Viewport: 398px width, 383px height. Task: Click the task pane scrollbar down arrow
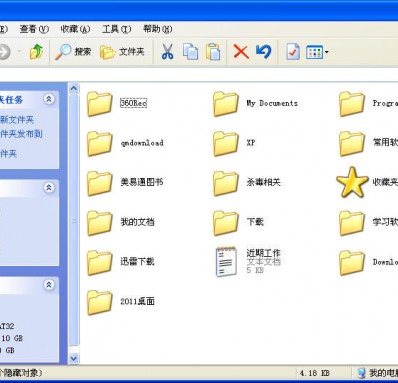coord(74,359)
